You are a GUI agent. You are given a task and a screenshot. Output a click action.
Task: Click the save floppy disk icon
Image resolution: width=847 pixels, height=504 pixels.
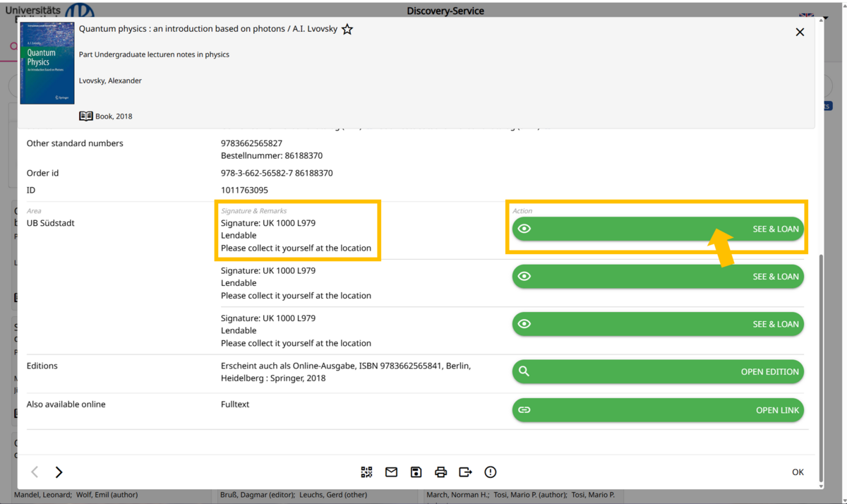click(x=416, y=472)
